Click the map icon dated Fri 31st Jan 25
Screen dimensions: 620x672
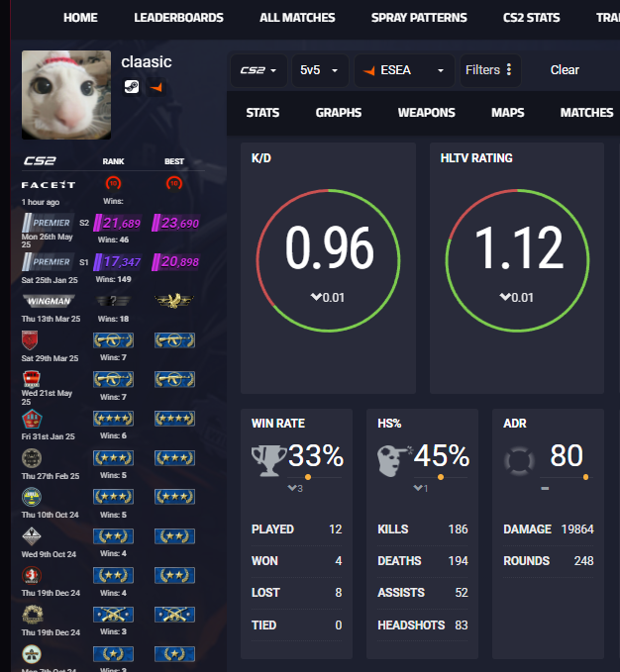[32, 419]
